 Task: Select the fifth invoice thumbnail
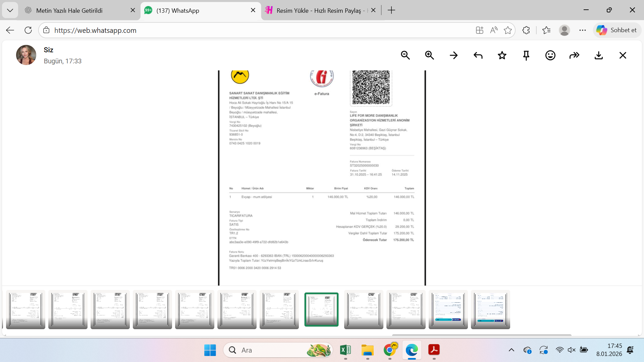pyautogui.click(x=195, y=309)
